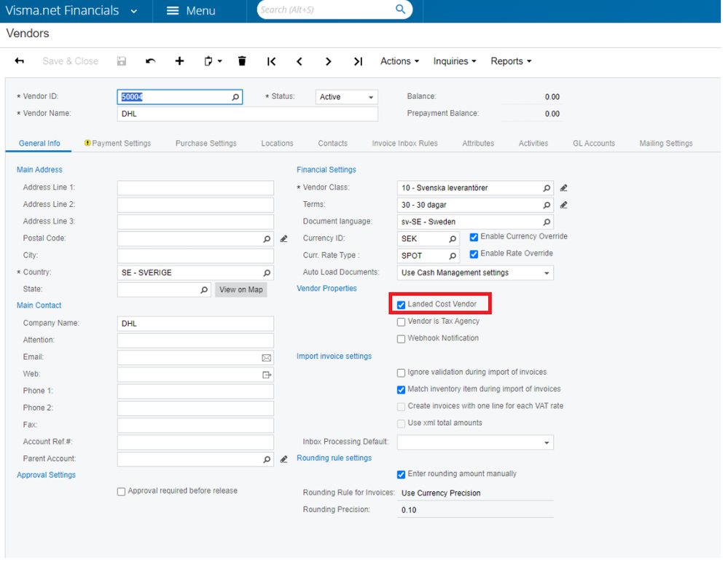The width and height of the screenshot is (728, 565).
Task: Go to the previous vendor record
Action: coord(300,61)
